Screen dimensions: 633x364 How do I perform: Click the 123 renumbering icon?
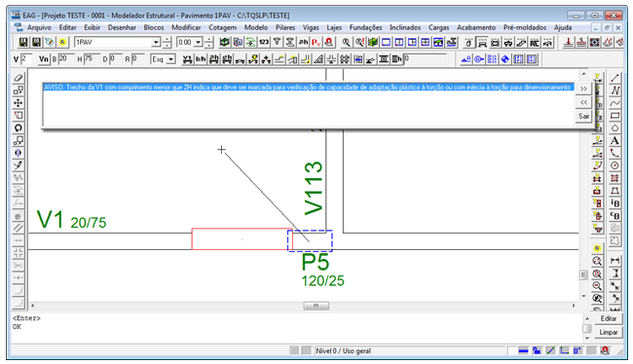tap(264, 42)
